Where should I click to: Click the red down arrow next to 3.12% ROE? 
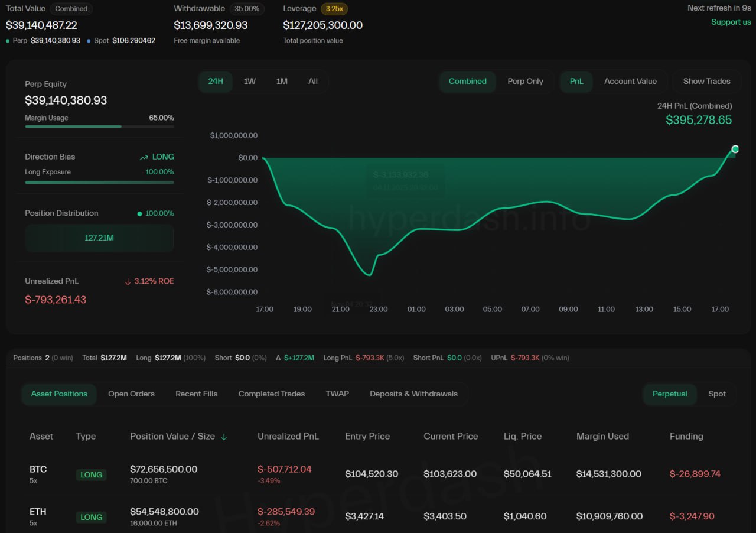[x=128, y=281]
